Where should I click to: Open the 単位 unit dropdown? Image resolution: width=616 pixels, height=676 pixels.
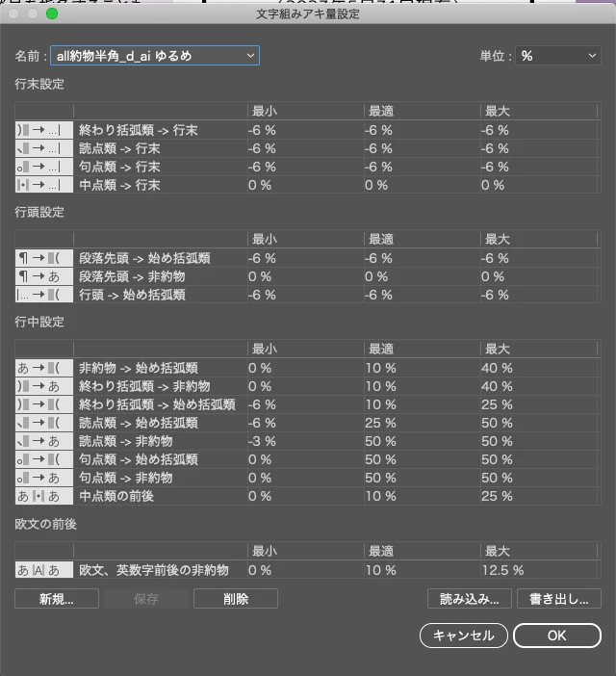click(x=558, y=56)
